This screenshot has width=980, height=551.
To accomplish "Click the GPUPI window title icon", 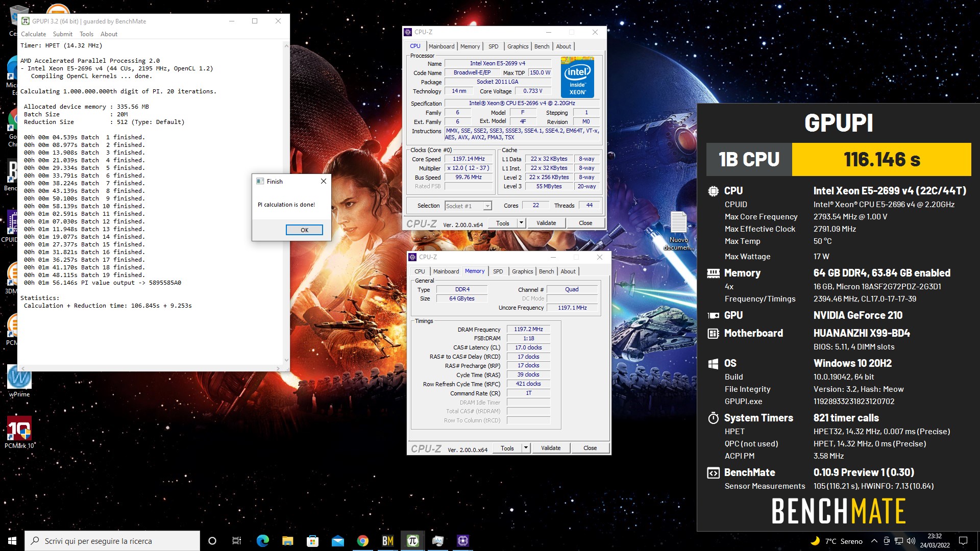I will click(x=25, y=21).
